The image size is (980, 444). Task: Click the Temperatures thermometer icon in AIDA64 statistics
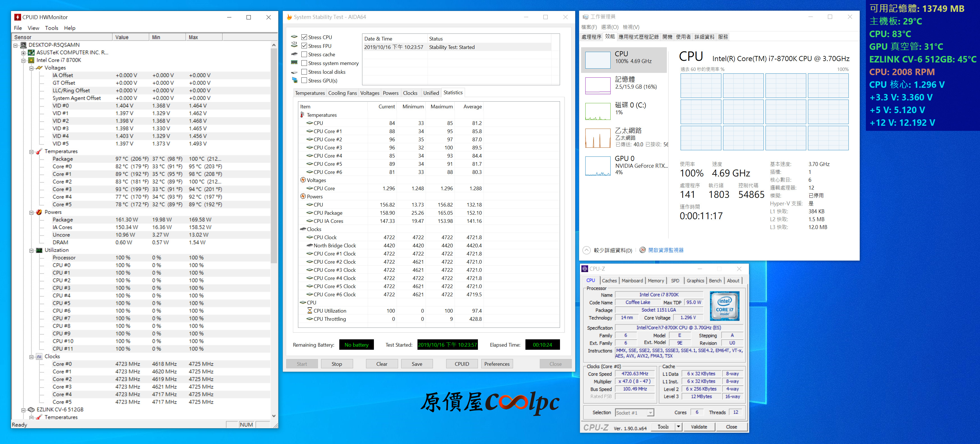click(x=302, y=115)
